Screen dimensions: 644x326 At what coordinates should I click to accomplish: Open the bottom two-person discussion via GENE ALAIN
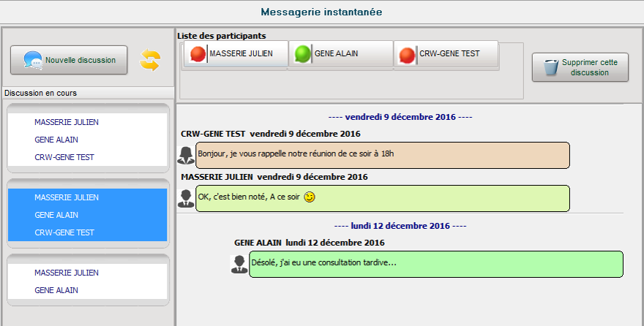pos(56,290)
